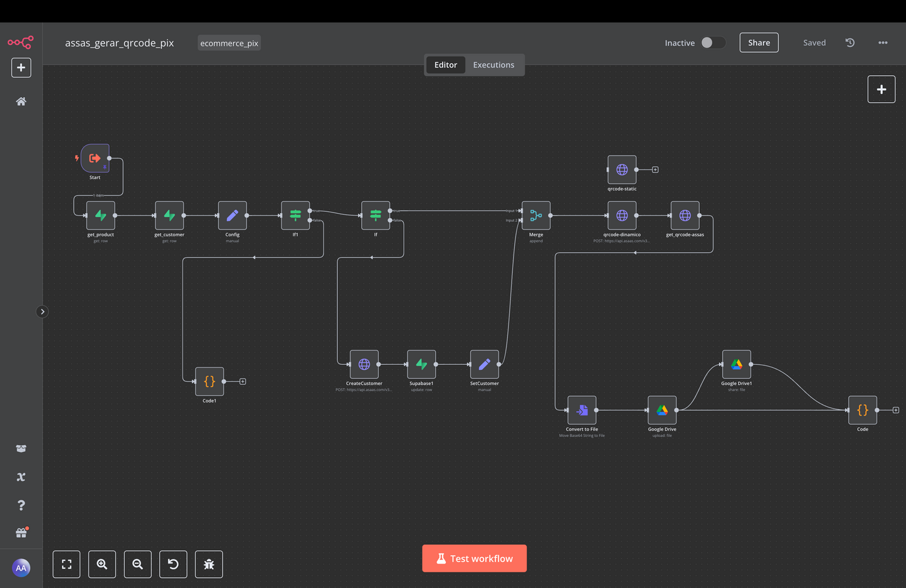Open the home page icon in sidebar
The image size is (906, 588).
(21, 102)
